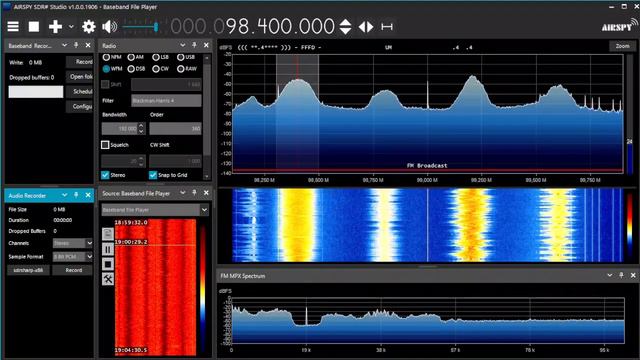
Task: Enable the Squelch checkbox
Action: coord(105,145)
